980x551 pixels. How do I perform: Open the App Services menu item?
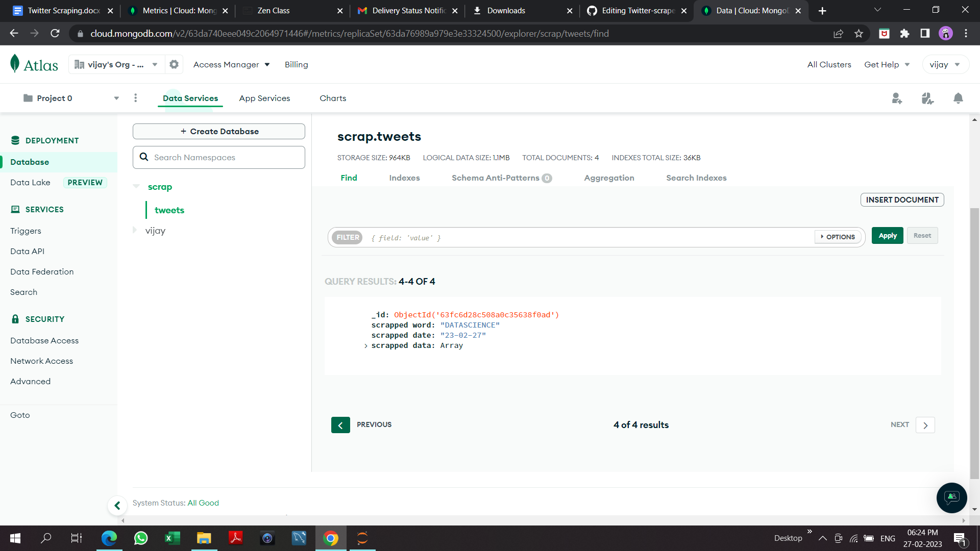coord(264,98)
